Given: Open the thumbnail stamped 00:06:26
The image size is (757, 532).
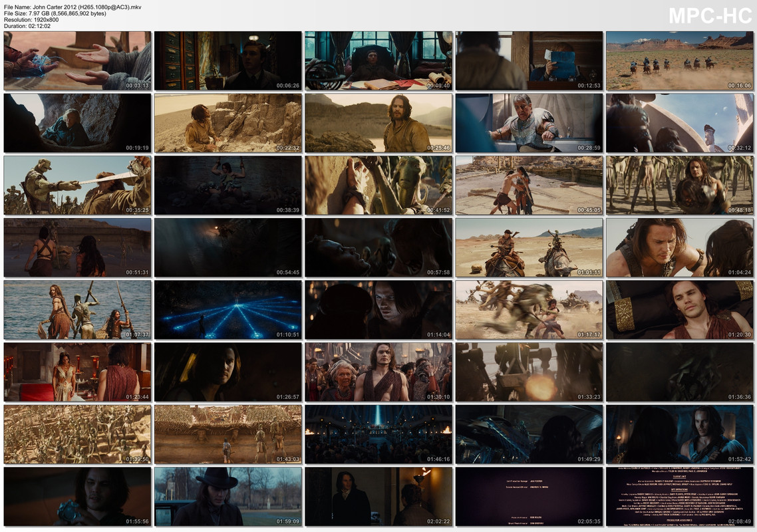Looking at the screenshot, I should (x=228, y=61).
